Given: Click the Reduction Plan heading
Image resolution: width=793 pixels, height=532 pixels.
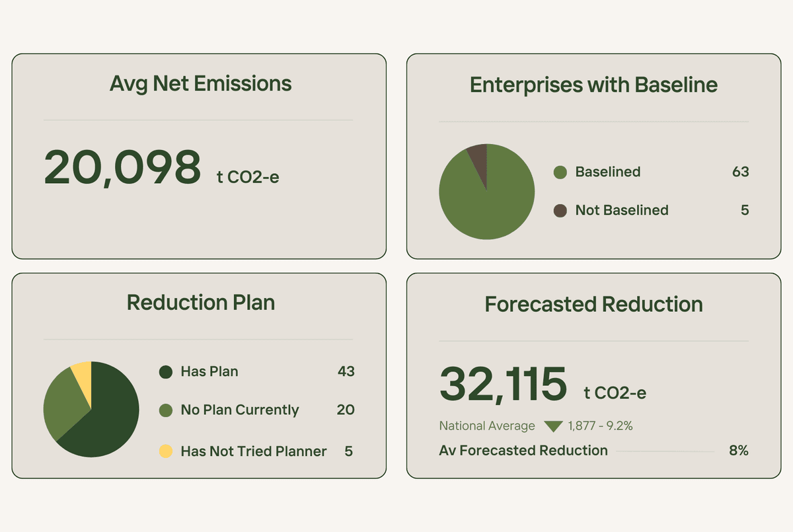Looking at the screenshot, I should click(x=200, y=303).
